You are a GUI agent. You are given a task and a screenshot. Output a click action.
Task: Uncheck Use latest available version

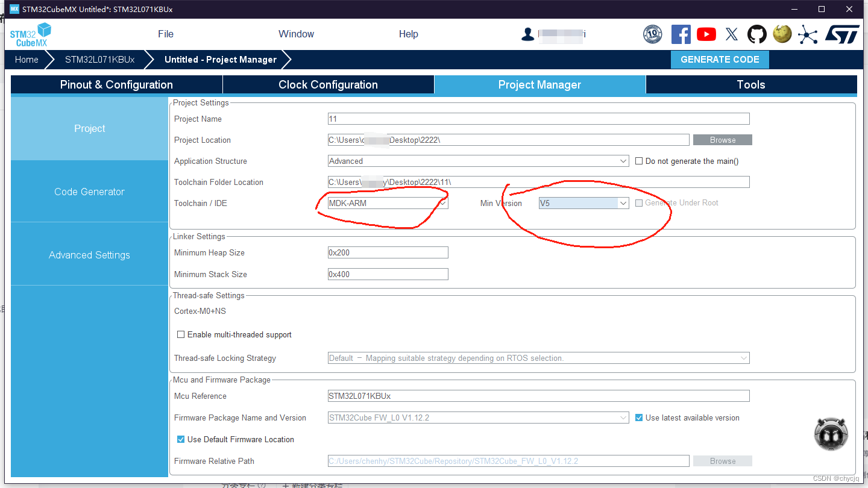640,418
